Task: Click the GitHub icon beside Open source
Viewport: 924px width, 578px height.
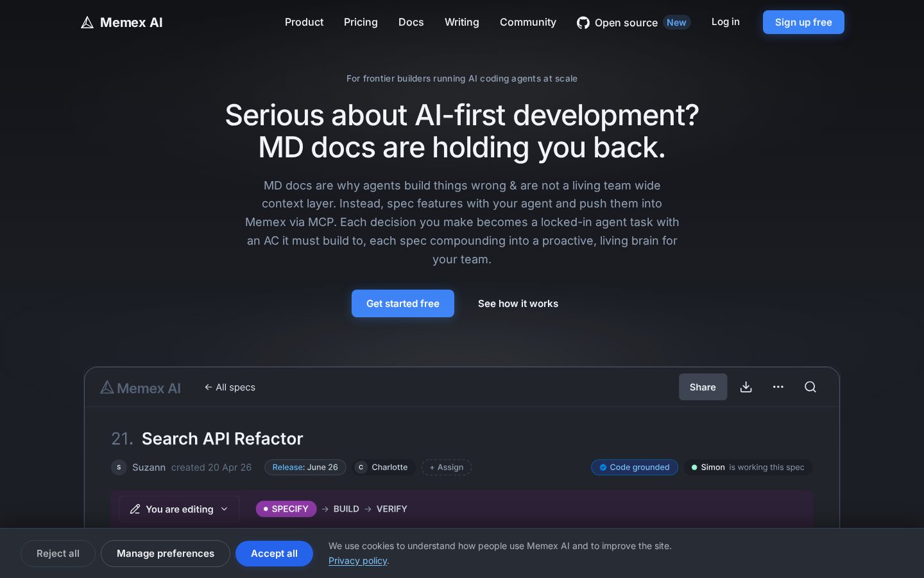Action: tap(583, 22)
